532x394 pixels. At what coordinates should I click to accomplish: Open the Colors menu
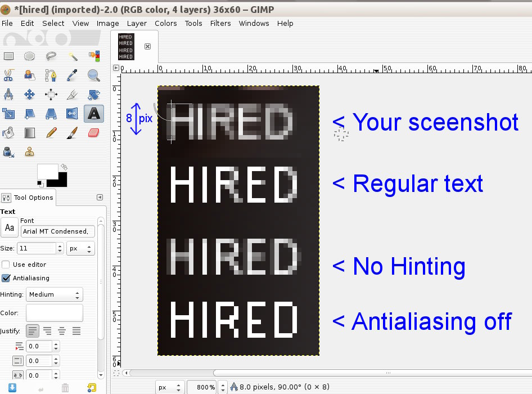click(165, 24)
